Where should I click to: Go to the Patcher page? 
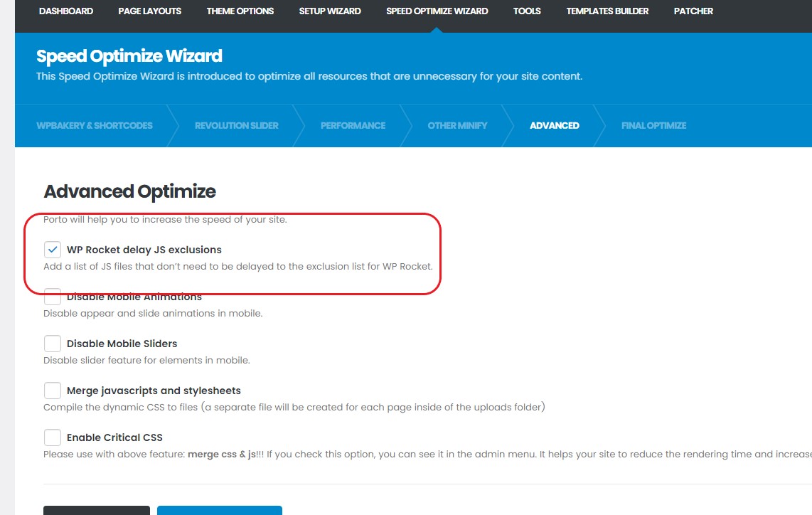693,11
